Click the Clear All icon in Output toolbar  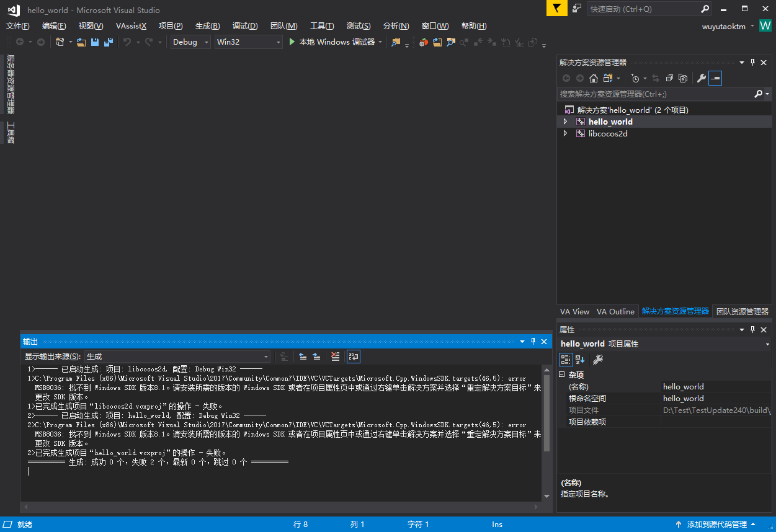336,357
